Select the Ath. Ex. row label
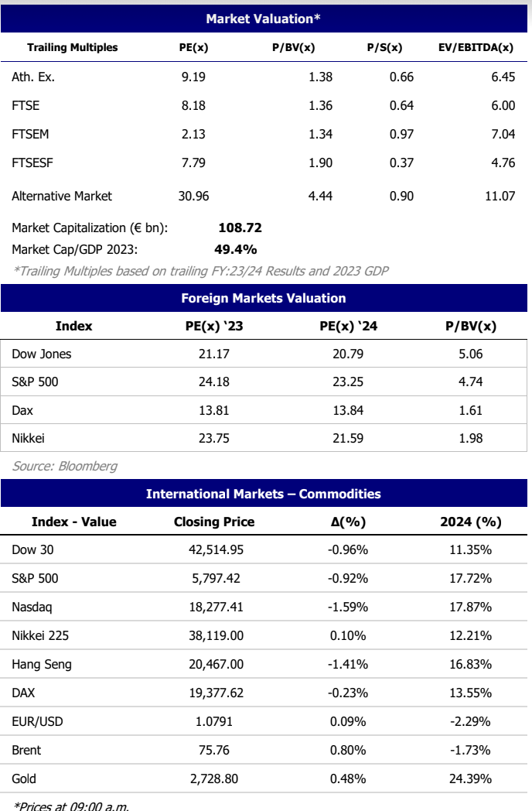This screenshot has height=811, width=532. point(33,77)
